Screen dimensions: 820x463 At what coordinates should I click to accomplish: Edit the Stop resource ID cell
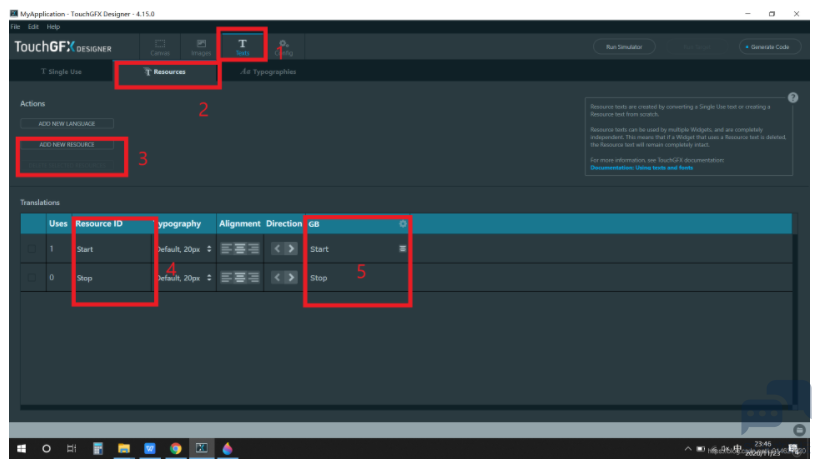tap(112, 278)
